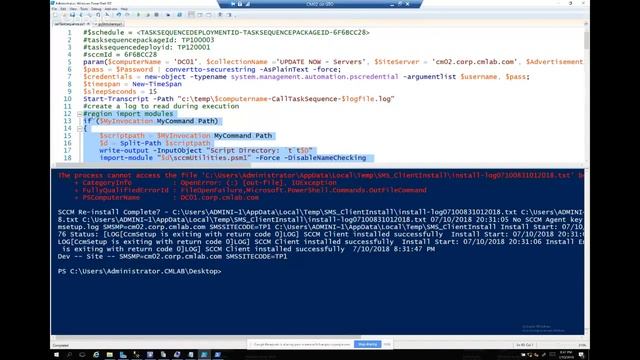
Task: Click line number 1 in the editor
Action: 69,32
